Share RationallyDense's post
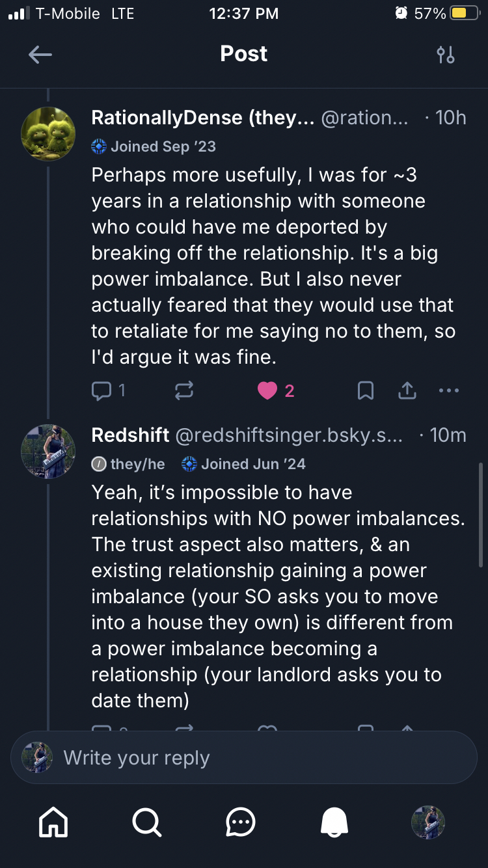Viewport: 488px width, 868px height. pos(407,390)
